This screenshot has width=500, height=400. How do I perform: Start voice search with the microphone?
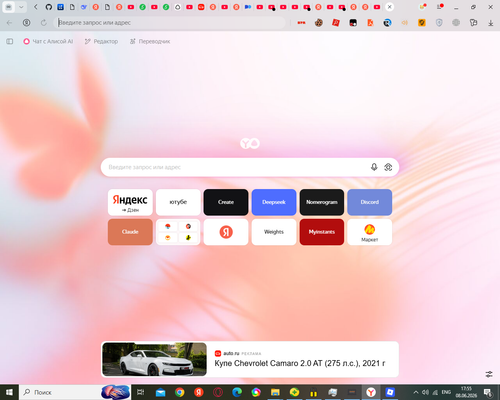[374, 167]
